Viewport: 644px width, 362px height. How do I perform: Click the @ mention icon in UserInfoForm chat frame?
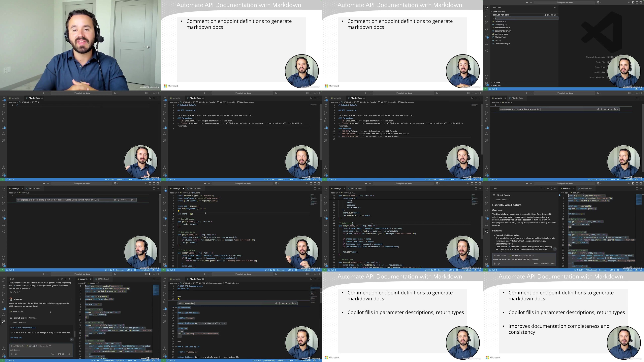(x=498, y=264)
